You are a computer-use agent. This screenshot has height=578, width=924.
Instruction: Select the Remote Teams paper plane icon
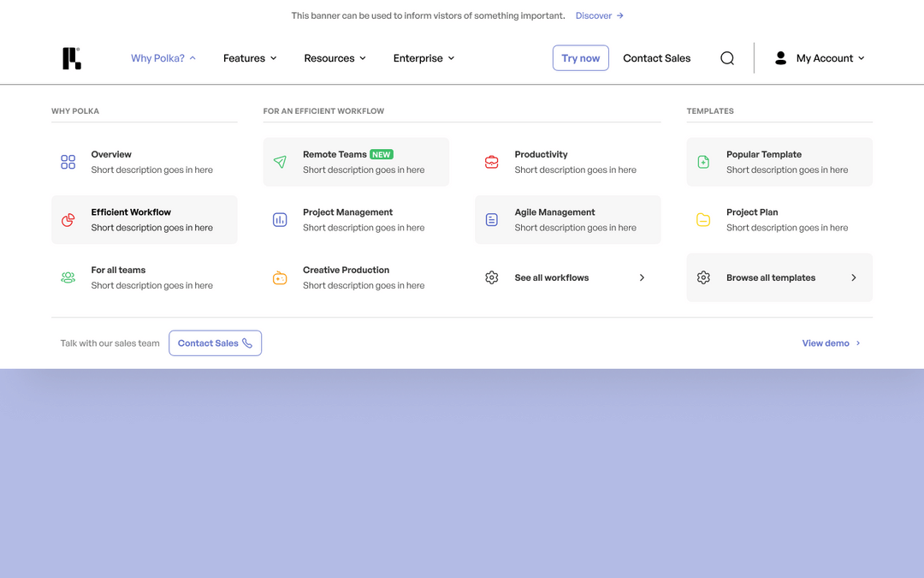(x=280, y=162)
